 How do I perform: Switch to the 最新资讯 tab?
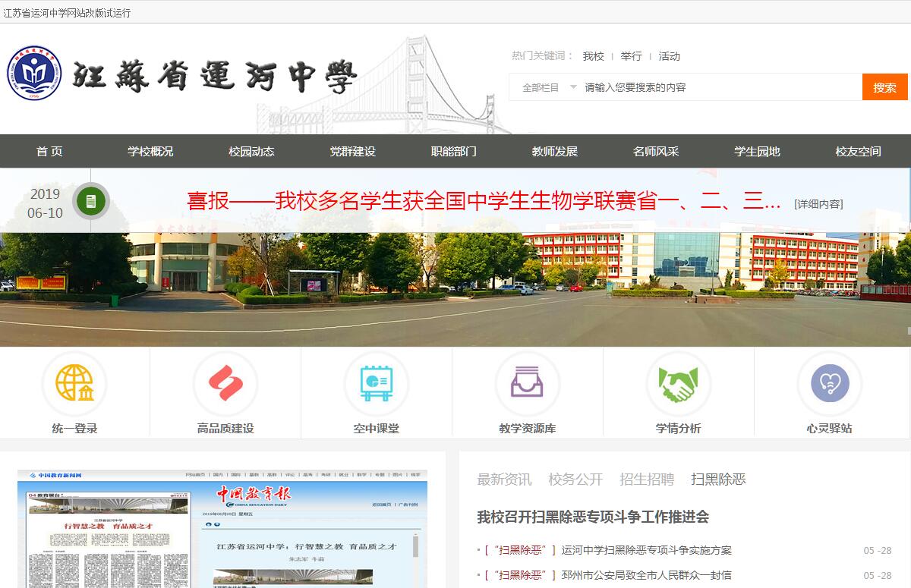coord(504,480)
